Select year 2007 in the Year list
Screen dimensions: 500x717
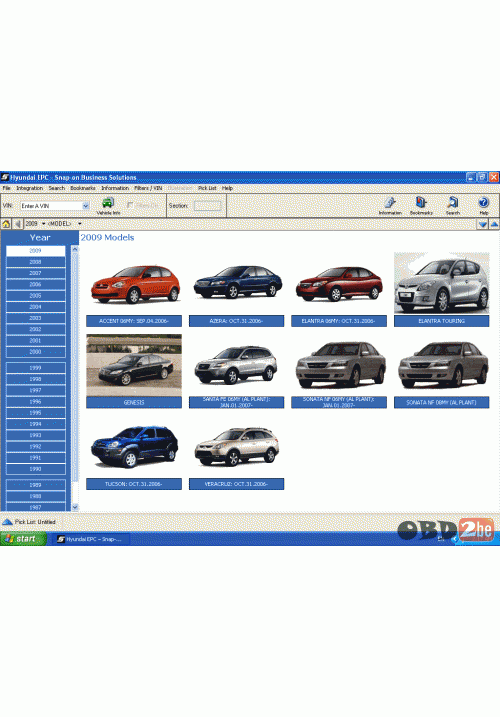pyautogui.click(x=36, y=273)
